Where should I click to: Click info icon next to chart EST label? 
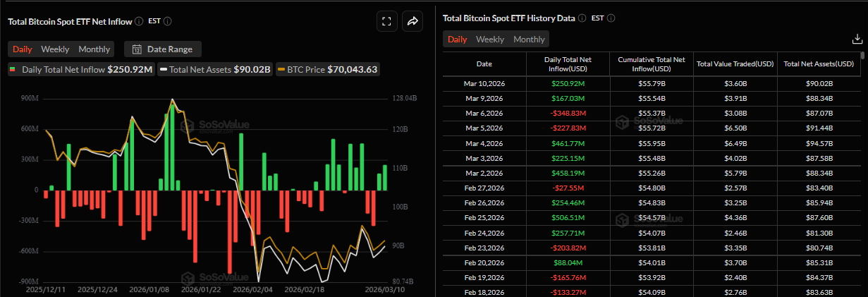coord(167,21)
